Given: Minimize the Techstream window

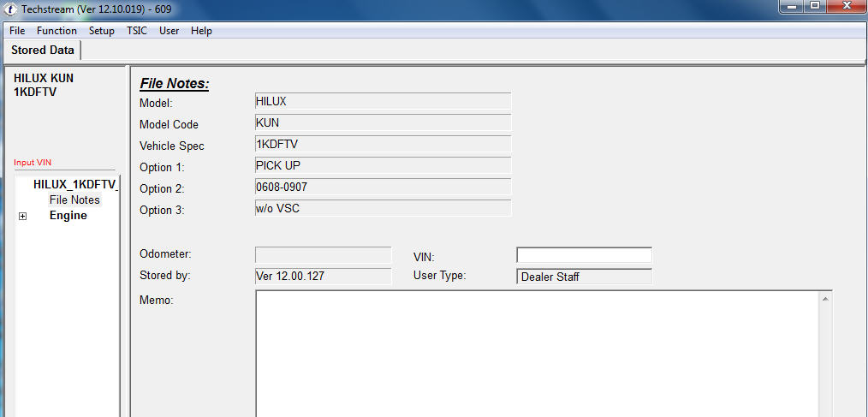Looking at the screenshot, I should click(792, 5).
